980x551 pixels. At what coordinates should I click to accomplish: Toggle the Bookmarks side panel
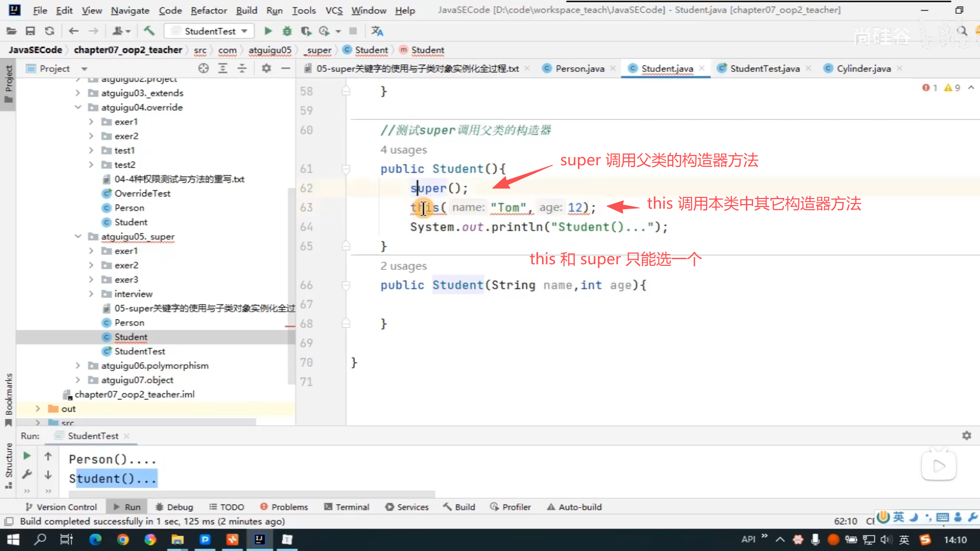coord(9,398)
